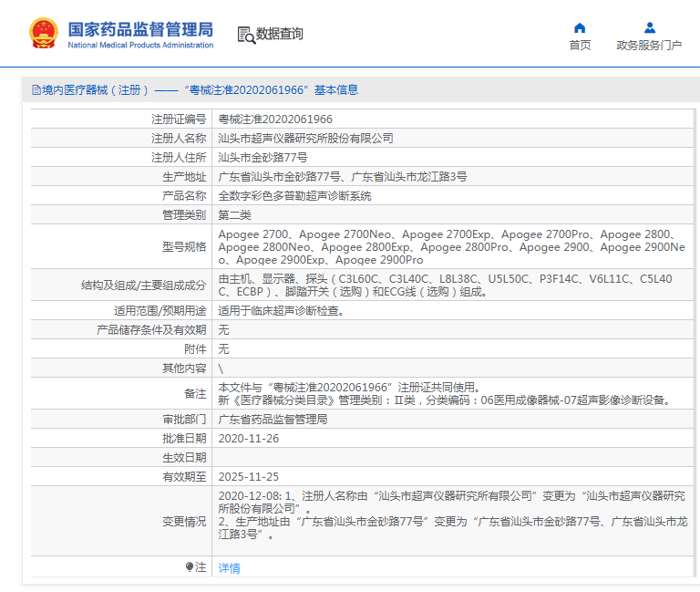Select 无 value in 产品储存条件及有效期 row
The height and width of the screenshot is (592, 700).
[x=223, y=330]
